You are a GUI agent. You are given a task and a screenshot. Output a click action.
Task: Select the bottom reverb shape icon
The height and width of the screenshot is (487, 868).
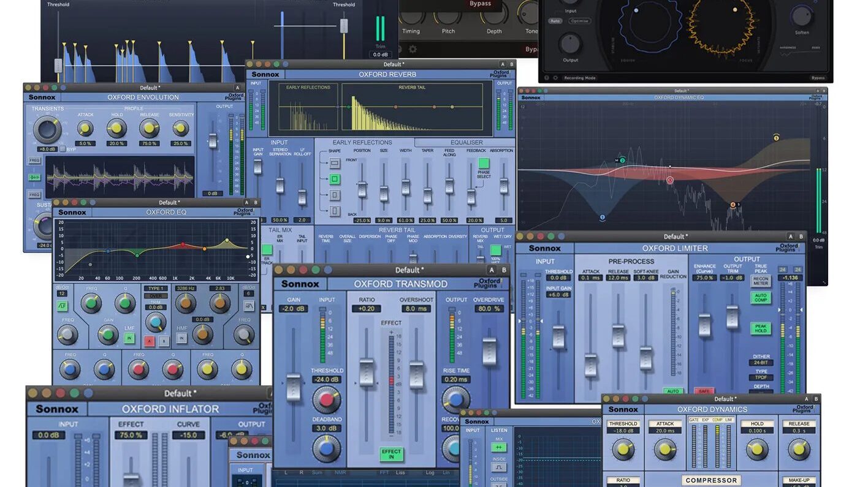tap(334, 211)
